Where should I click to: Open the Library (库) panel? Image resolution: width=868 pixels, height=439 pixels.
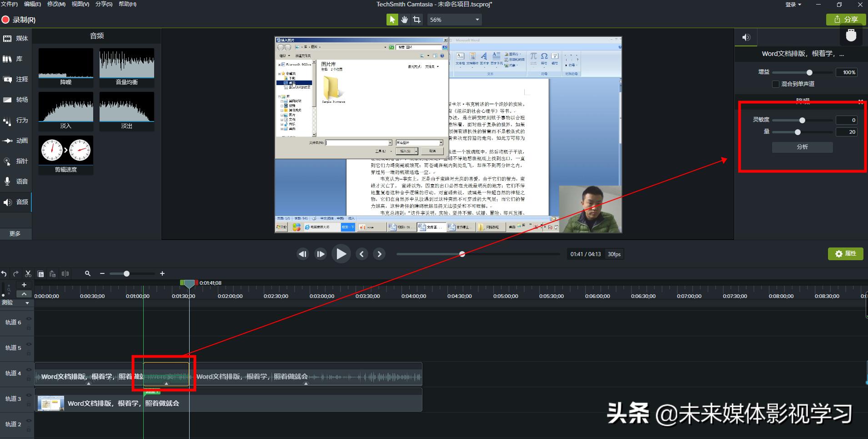point(16,59)
